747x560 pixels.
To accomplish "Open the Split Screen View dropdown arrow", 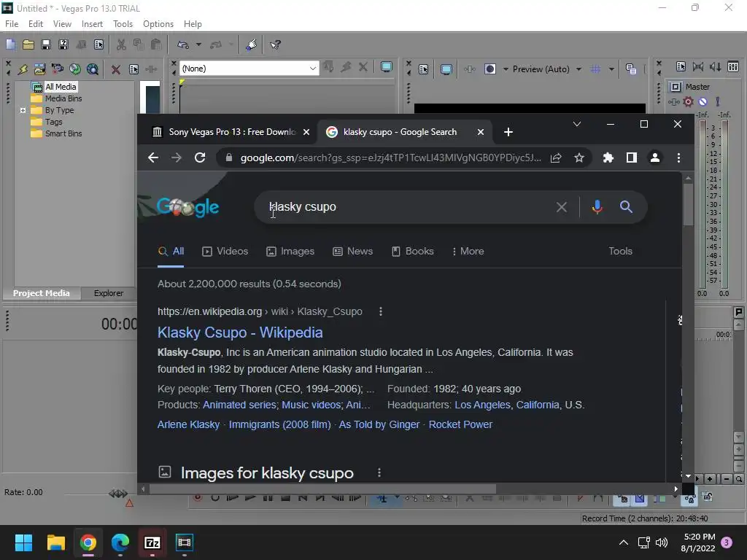I will [506, 69].
